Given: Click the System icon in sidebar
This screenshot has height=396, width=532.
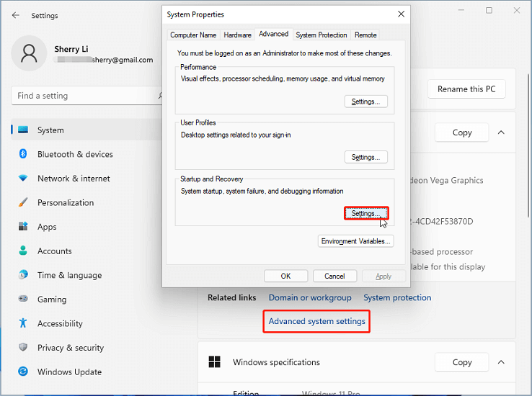Looking at the screenshot, I should coord(23,130).
